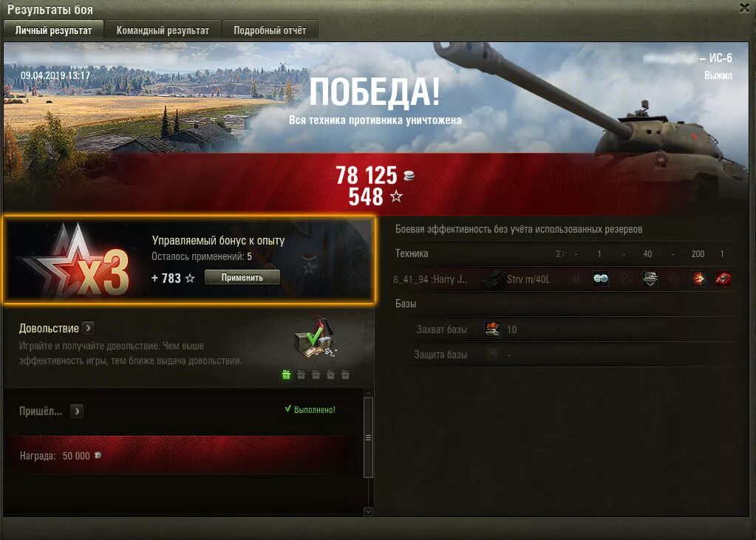
Task: Click the Применить bonus button
Action: coord(242,277)
